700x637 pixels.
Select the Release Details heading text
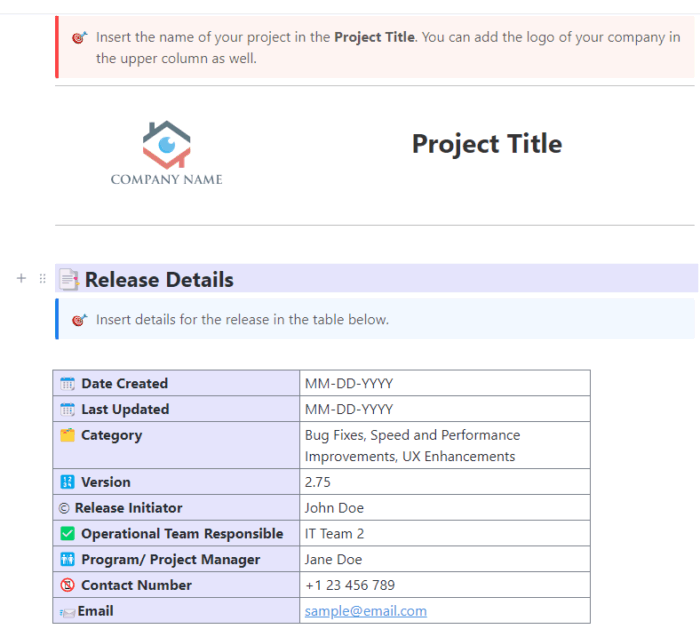coord(159,280)
